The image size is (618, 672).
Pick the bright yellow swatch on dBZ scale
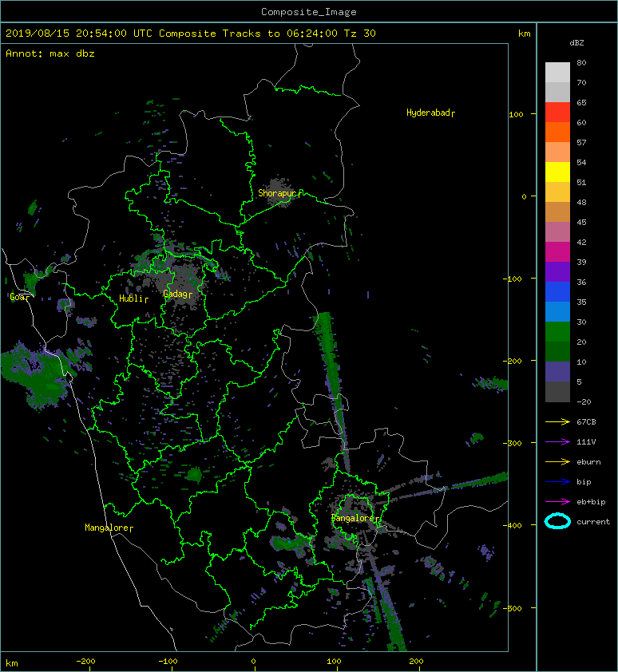[557, 172]
